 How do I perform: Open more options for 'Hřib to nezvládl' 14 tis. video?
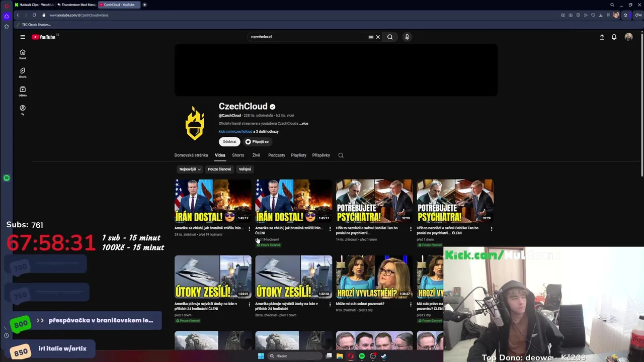(411, 229)
